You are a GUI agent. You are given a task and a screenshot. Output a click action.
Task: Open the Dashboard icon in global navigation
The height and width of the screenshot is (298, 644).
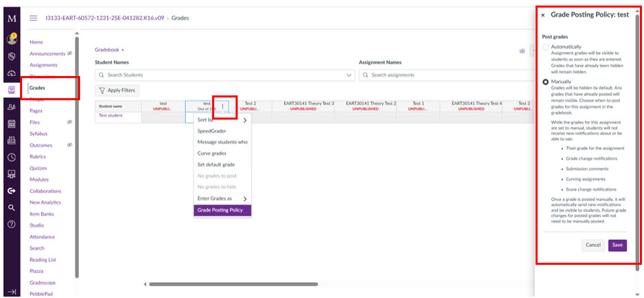coord(11,73)
